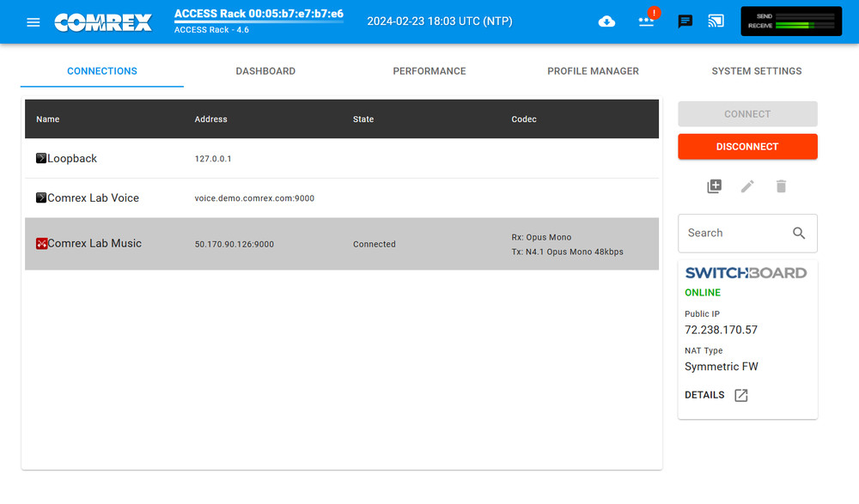The height and width of the screenshot is (504, 859).
Task: Edit the selected connection with the pencil icon
Action: [747, 186]
